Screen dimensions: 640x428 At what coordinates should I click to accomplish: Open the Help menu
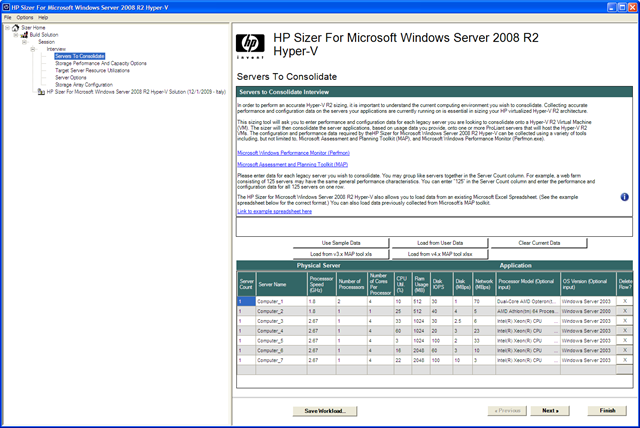[43, 17]
